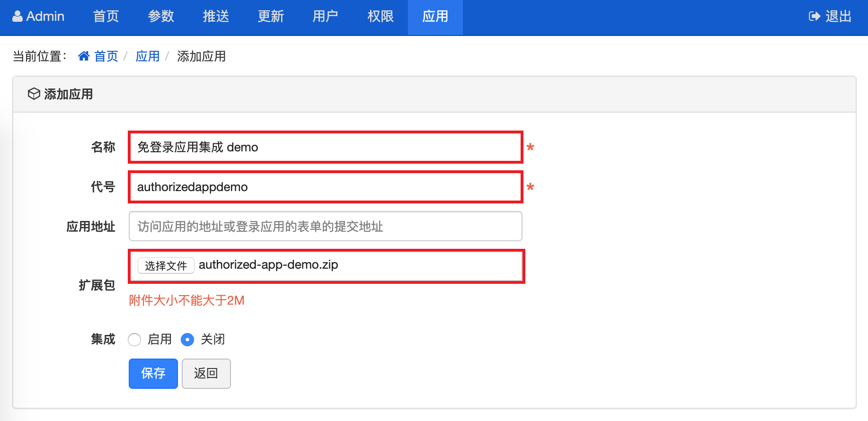Image resolution: width=868 pixels, height=421 pixels.
Task: Click the 名称 input field
Action: point(326,147)
